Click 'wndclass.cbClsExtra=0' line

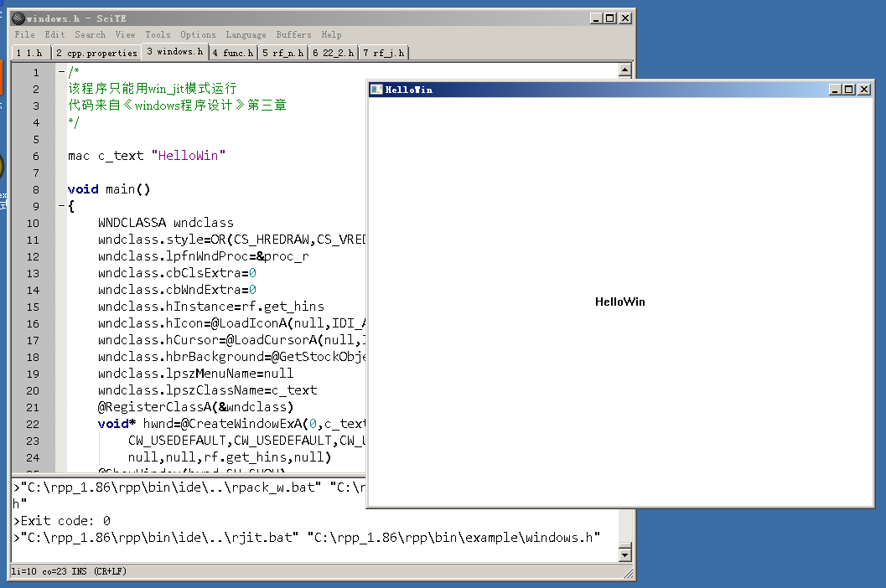[177, 273]
